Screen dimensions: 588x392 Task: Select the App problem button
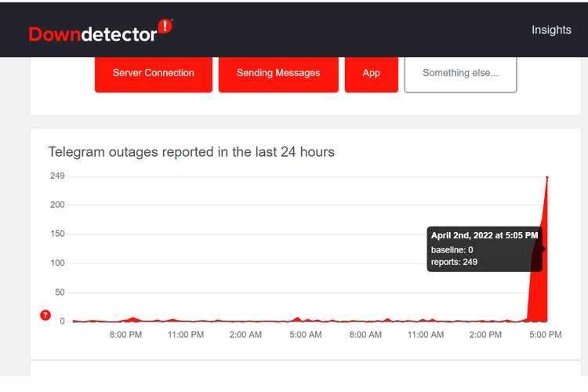[x=372, y=73]
